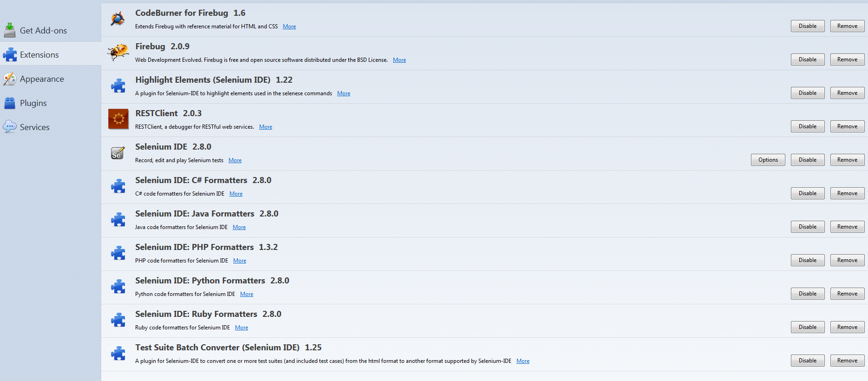Open the Get Add-ons section
The image size is (868, 381).
click(43, 31)
